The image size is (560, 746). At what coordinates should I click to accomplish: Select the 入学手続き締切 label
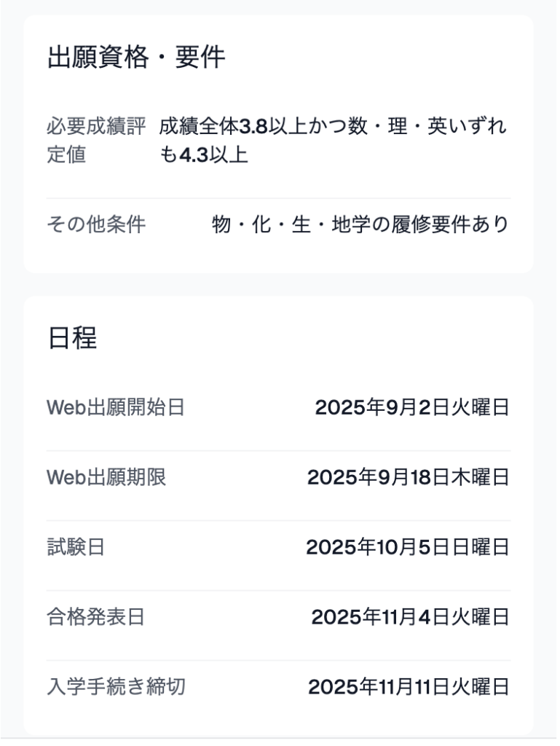tap(116, 688)
